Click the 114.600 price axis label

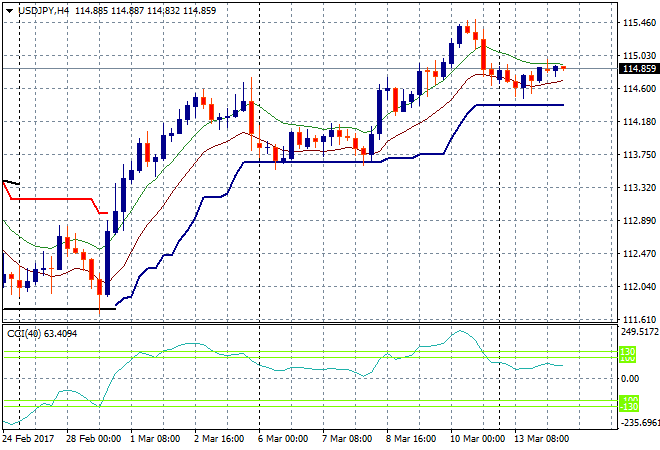[639, 88]
